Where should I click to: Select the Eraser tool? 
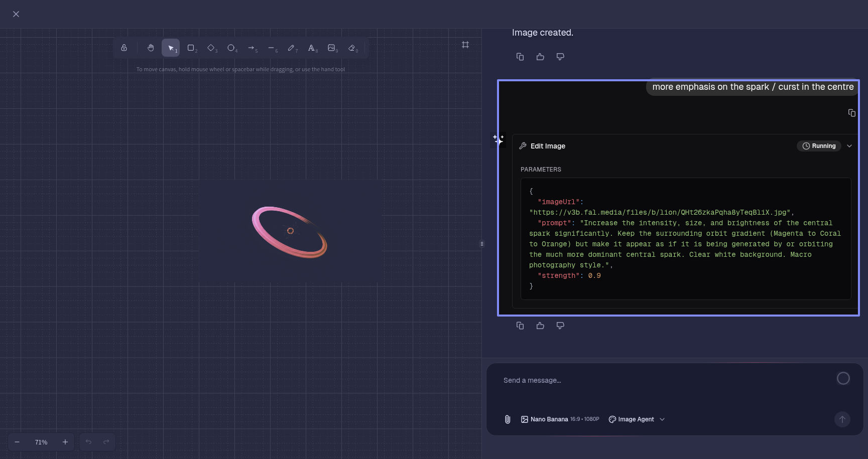[x=352, y=48]
